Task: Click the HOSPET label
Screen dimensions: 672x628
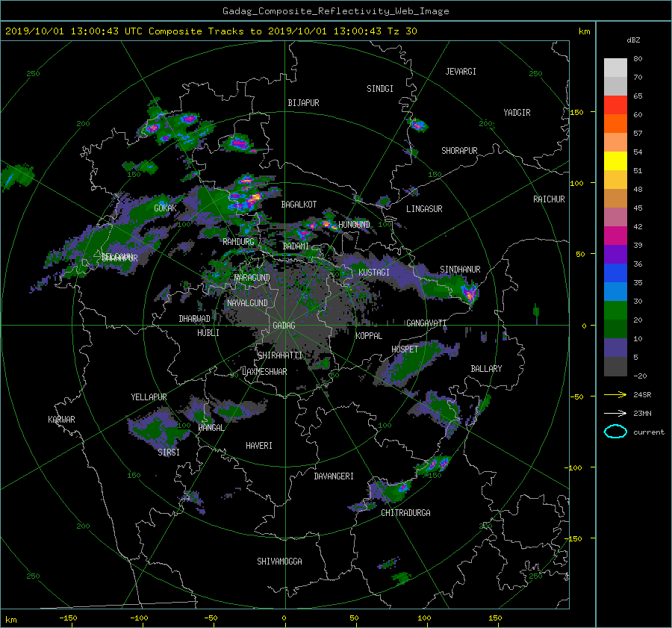Action: 405,349
